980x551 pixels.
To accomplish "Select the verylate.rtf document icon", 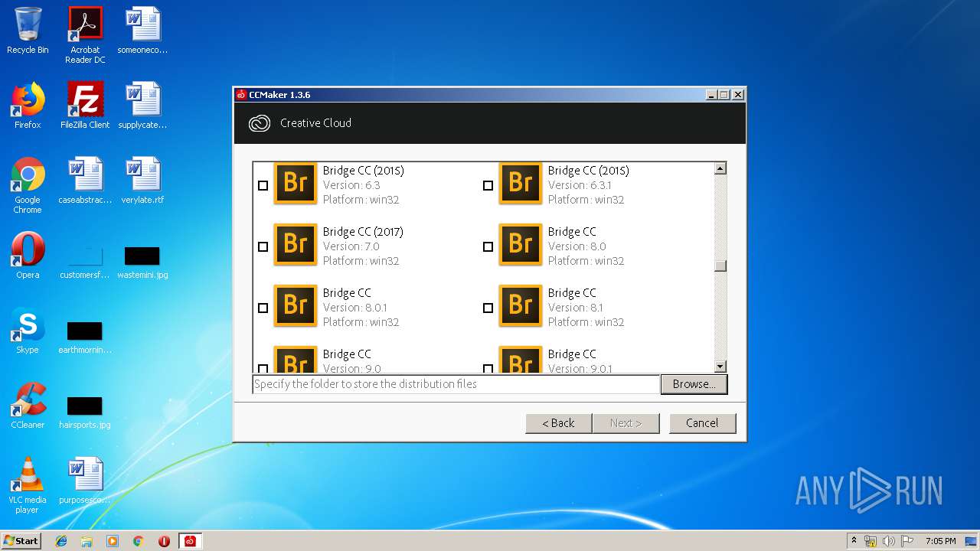I will 142,181.
